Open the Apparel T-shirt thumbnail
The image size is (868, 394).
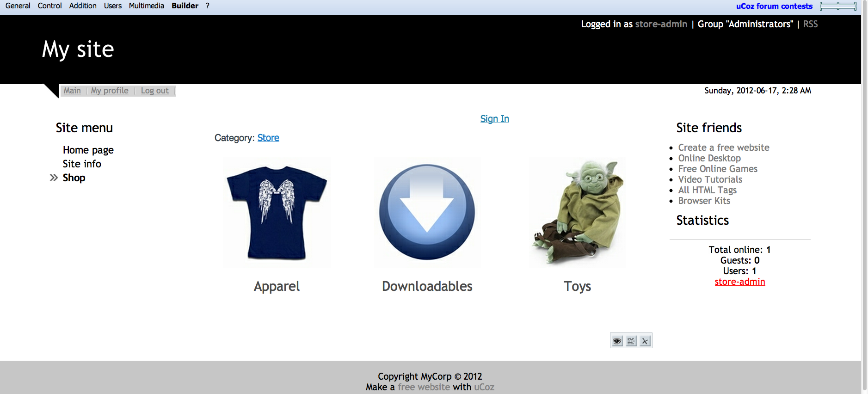click(277, 213)
